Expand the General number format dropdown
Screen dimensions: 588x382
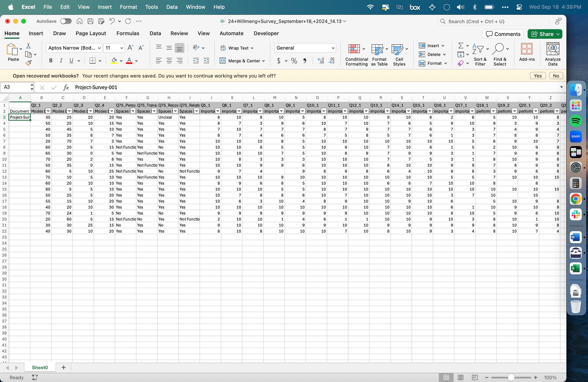pos(333,48)
